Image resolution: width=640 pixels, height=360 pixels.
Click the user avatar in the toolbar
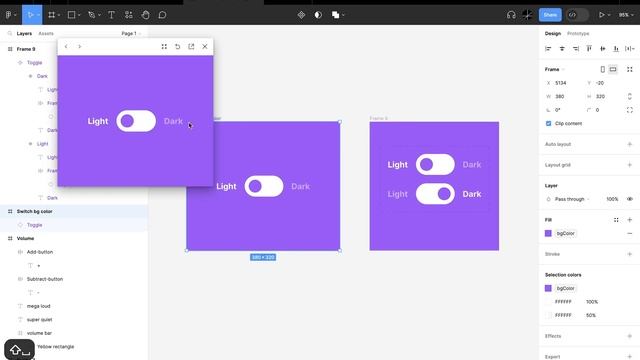click(x=527, y=15)
